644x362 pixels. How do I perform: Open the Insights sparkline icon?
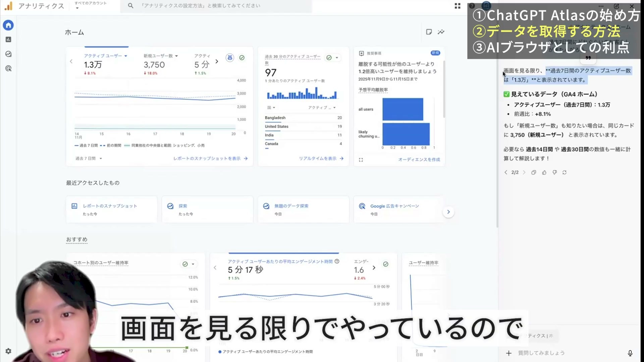pyautogui.click(x=441, y=32)
